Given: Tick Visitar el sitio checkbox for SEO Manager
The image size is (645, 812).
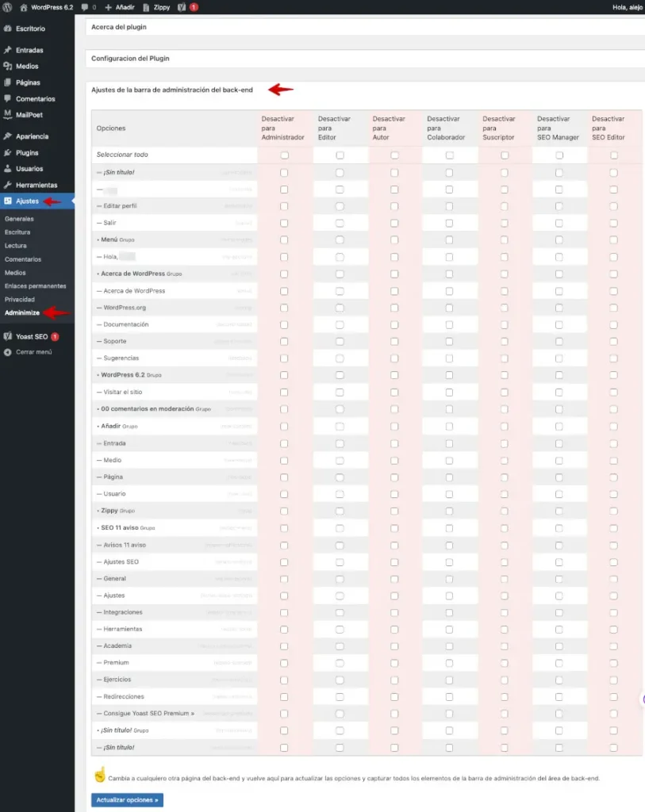Looking at the screenshot, I should 559,392.
